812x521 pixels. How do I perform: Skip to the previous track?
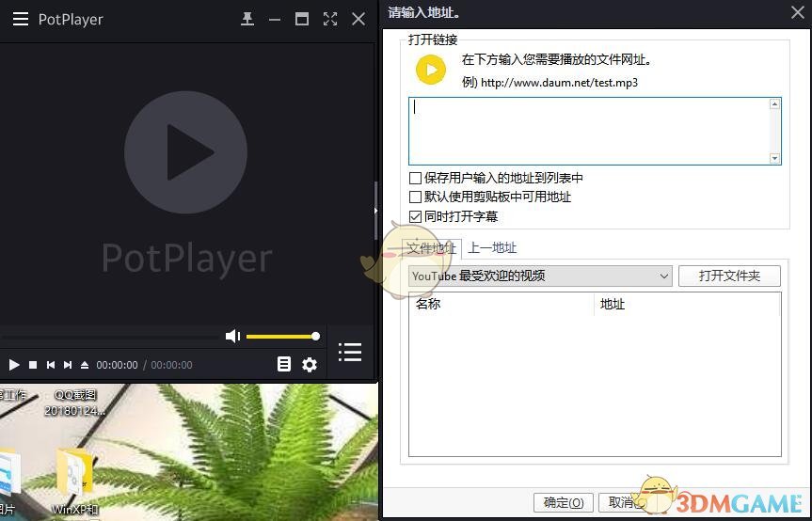[50, 365]
